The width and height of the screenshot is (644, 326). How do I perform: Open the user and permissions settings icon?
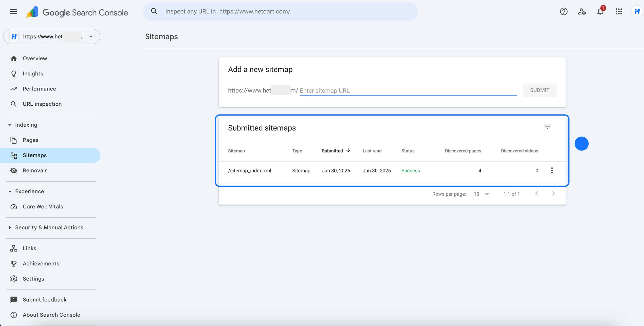coord(582,11)
